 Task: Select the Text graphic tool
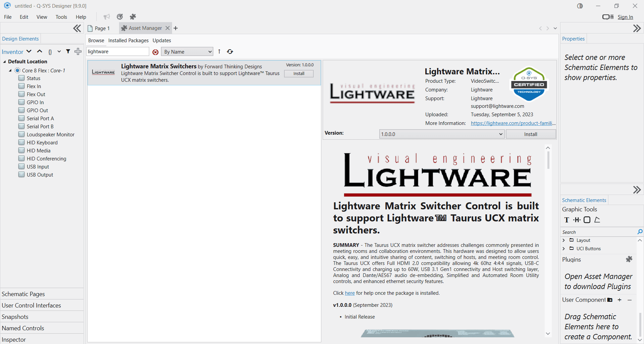[x=567, y=220]
